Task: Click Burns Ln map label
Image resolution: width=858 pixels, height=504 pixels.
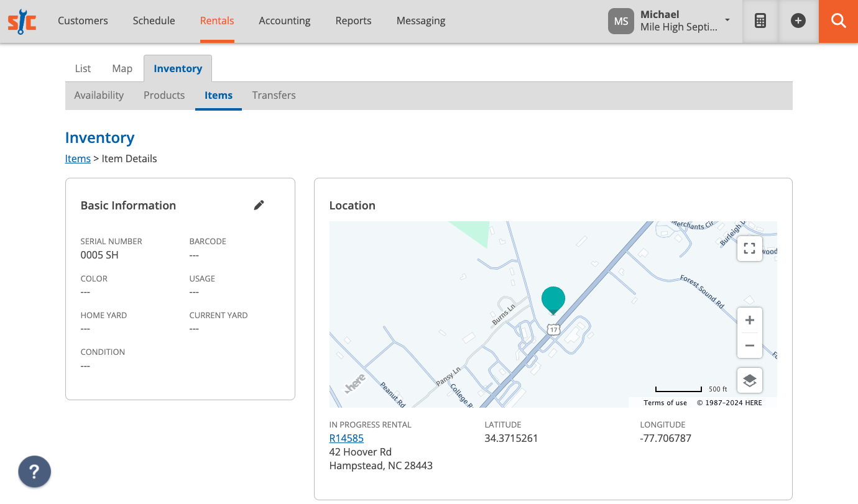Action: pos(504,314)
